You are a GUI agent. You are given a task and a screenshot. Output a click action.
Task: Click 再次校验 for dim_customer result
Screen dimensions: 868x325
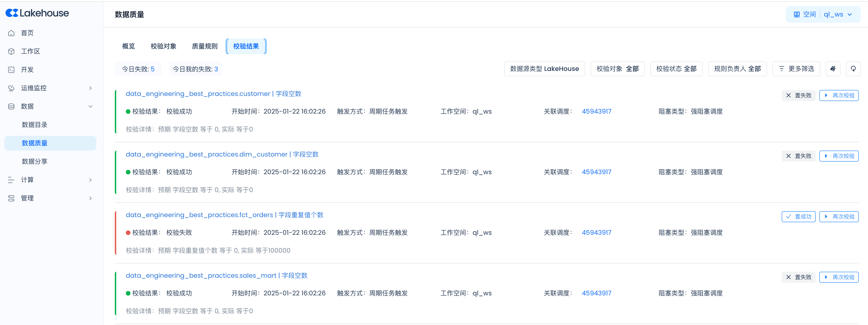click(x=839, y=156)
